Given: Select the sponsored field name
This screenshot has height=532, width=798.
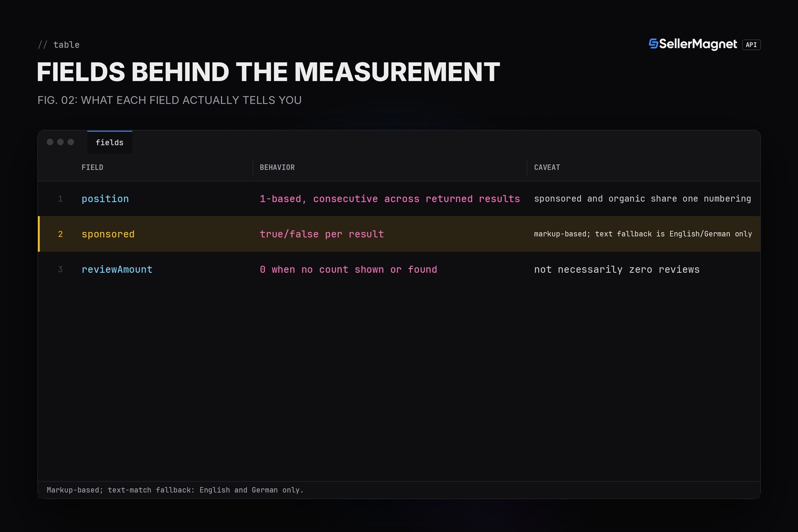Looking at the screenshot, I should point(108,234).
